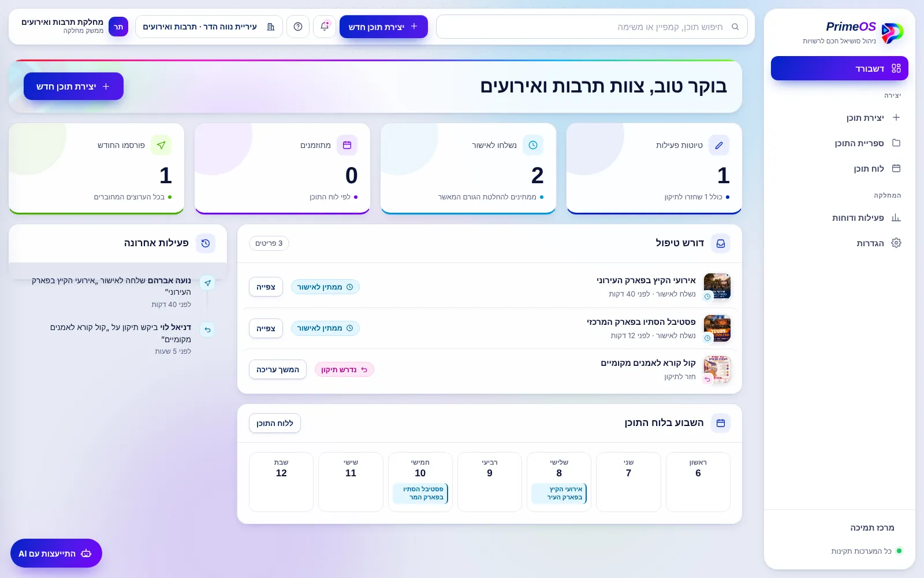
Task: Click the clock icon on נשלחו לאישור card
Action: (533, 145)
